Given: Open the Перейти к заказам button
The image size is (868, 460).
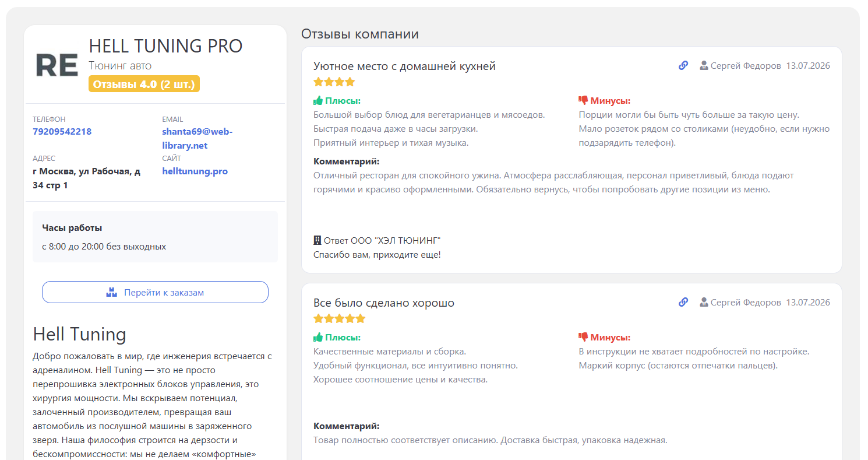Looking at the screenshot, I should [155, 292].
